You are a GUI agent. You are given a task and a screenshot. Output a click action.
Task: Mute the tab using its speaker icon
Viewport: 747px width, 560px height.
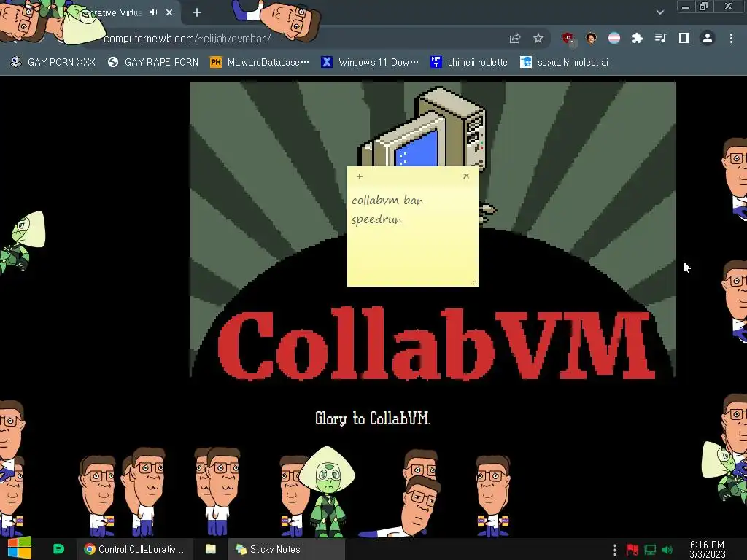[x=153, y=12]
